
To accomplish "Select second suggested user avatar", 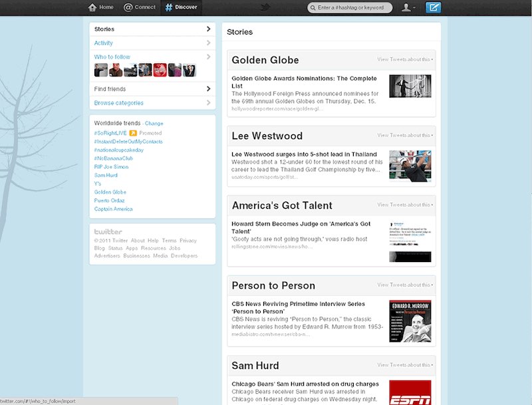I will click(116, 70).
